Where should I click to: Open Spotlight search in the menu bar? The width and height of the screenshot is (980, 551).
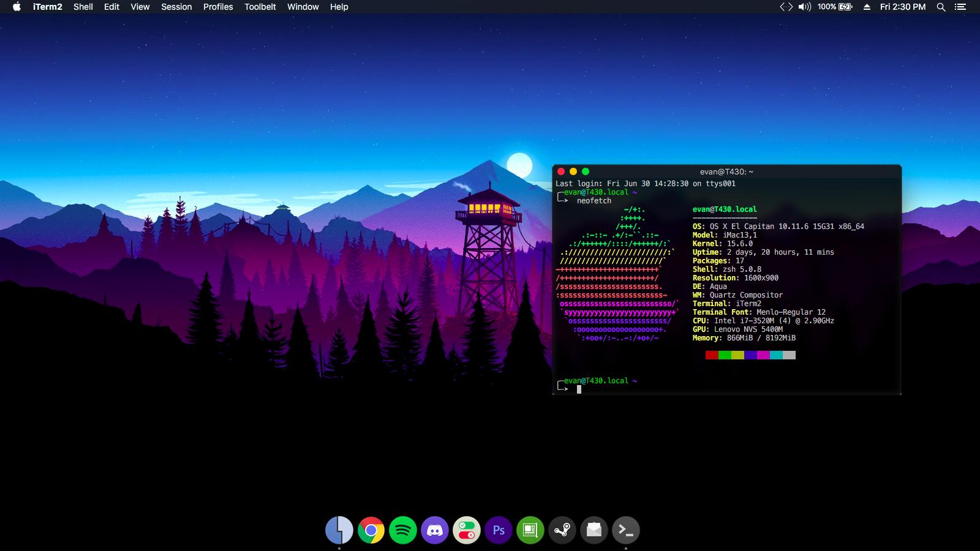click(941, 7)
